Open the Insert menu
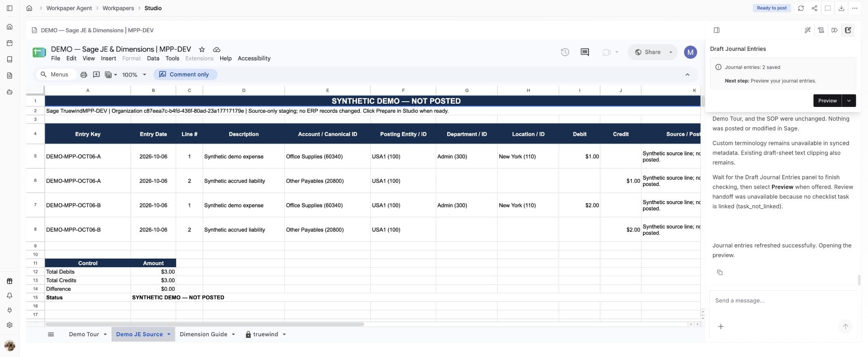Screen dimensions: 868x357 [x=109, y=58]
